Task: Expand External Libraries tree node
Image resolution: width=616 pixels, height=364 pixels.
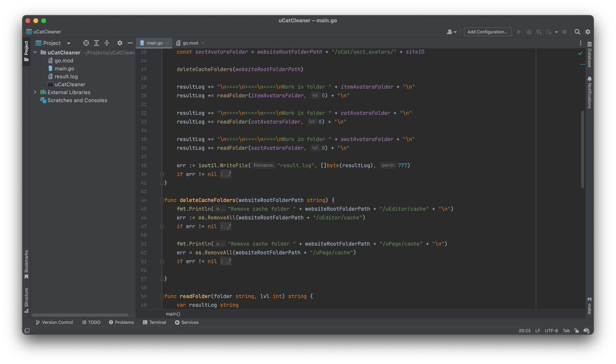Action: [x=35, y=92]
